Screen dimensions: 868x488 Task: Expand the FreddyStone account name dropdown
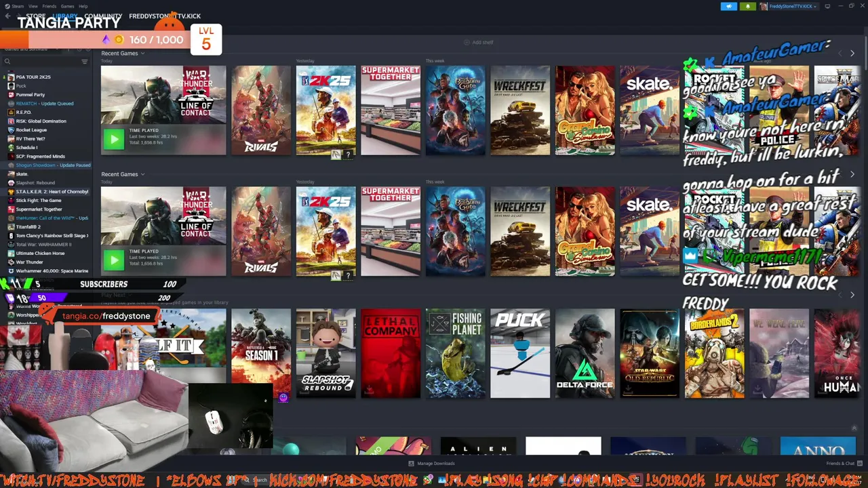tap(793, 6)
